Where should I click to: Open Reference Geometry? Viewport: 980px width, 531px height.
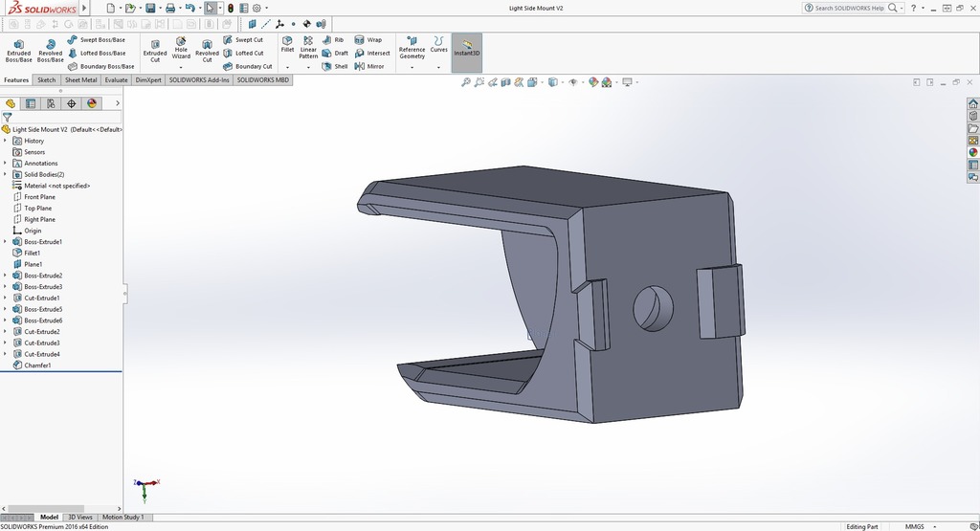412,48
